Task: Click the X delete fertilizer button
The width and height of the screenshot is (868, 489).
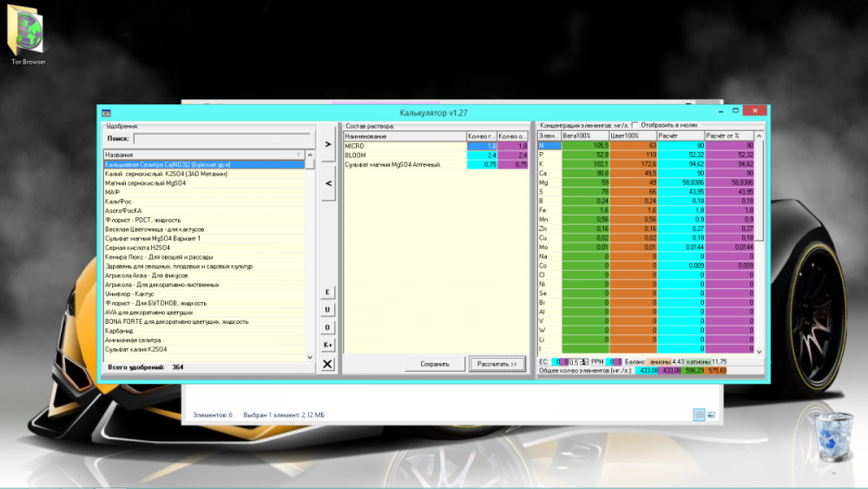Action: tap(327, 364)
